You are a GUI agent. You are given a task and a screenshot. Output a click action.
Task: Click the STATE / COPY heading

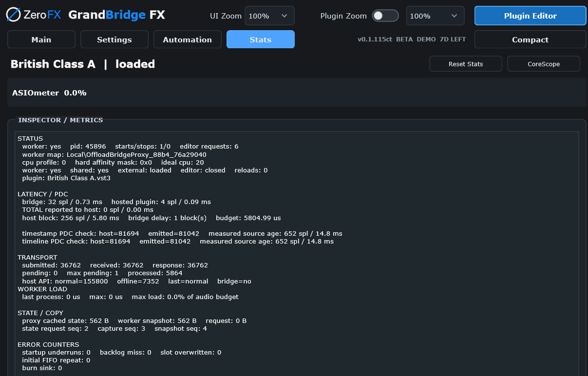(x=40, y=313)
